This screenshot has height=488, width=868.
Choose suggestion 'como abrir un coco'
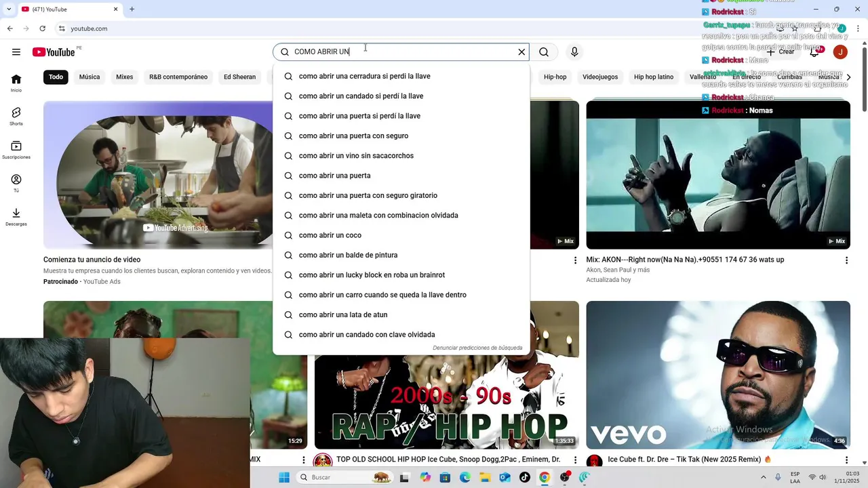tap(401, 235)
